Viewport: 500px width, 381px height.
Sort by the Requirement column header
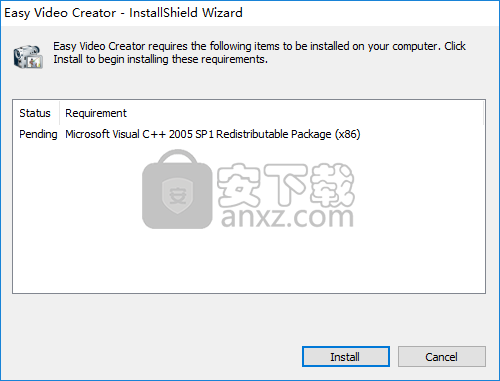(96, 113)
